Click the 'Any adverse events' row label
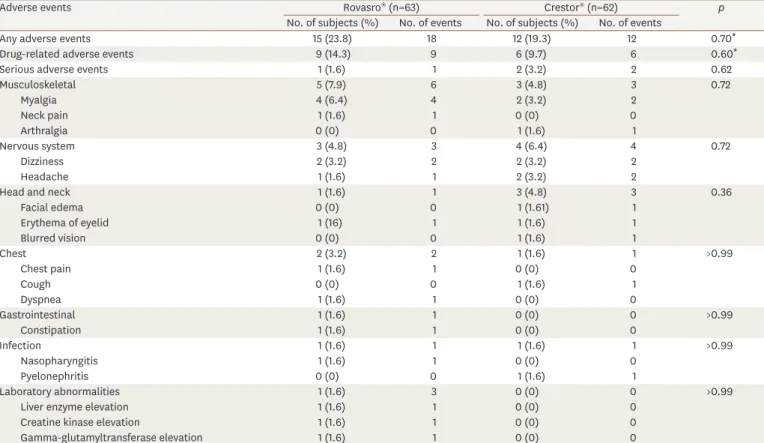764x443 pixels. [45, 39]
